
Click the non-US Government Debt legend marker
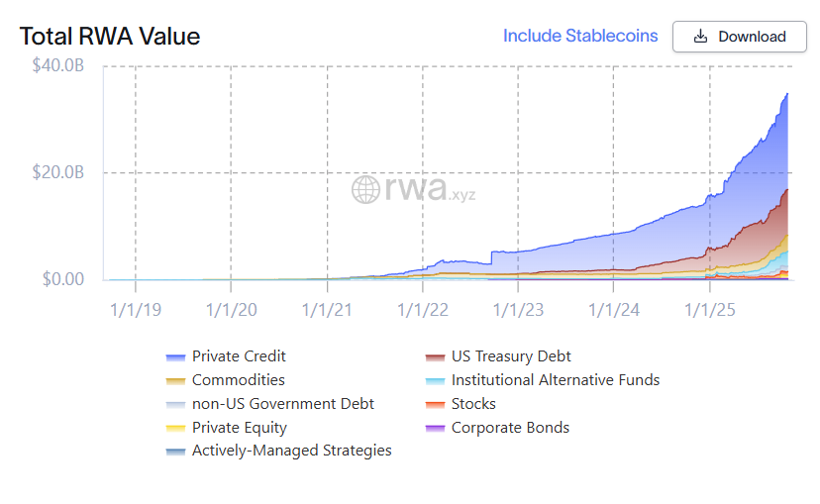coord(175,405)
